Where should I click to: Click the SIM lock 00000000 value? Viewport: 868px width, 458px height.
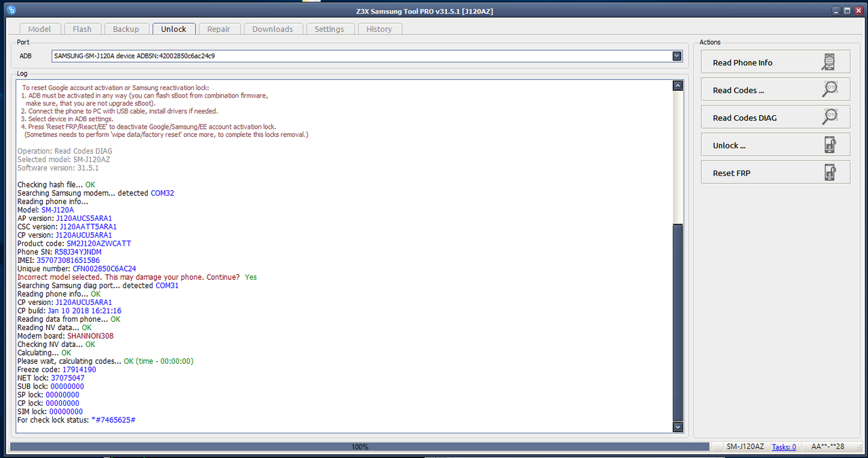(x=66, y=412)
